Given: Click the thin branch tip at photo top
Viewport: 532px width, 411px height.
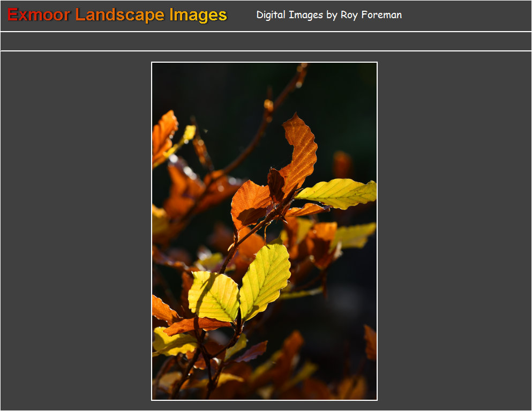Looking at the screenshot, I should [x=301, y=72].
